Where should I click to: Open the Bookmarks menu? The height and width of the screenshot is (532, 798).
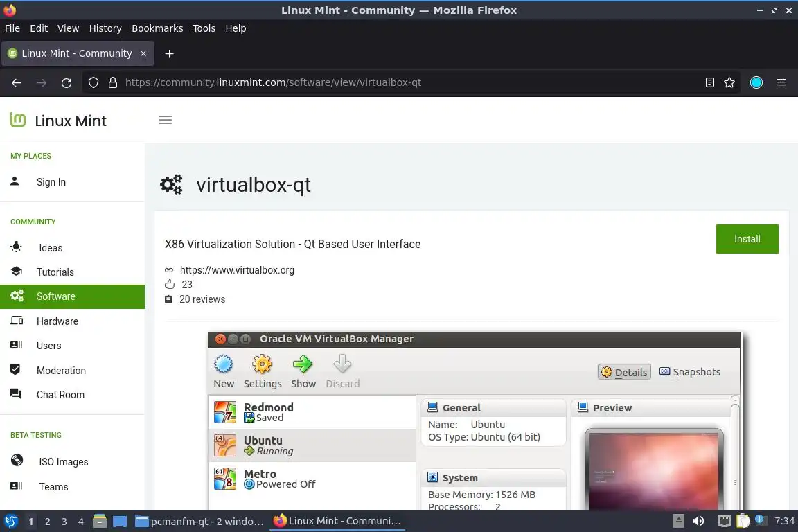[x=157, y=28]
